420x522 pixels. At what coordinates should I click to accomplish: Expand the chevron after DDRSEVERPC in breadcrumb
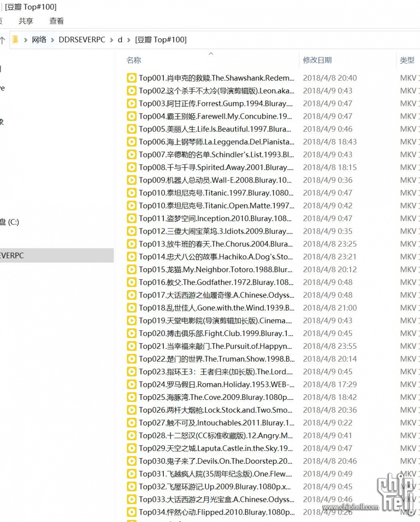coord(111,39)
